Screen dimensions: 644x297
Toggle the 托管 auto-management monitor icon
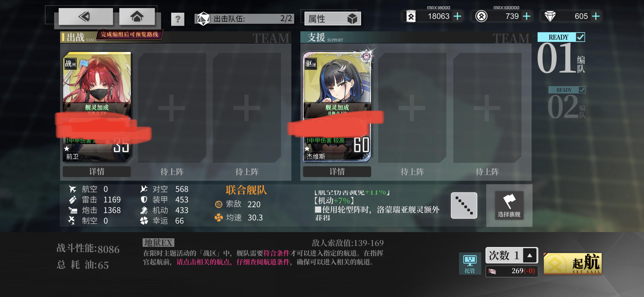point(469,263)
